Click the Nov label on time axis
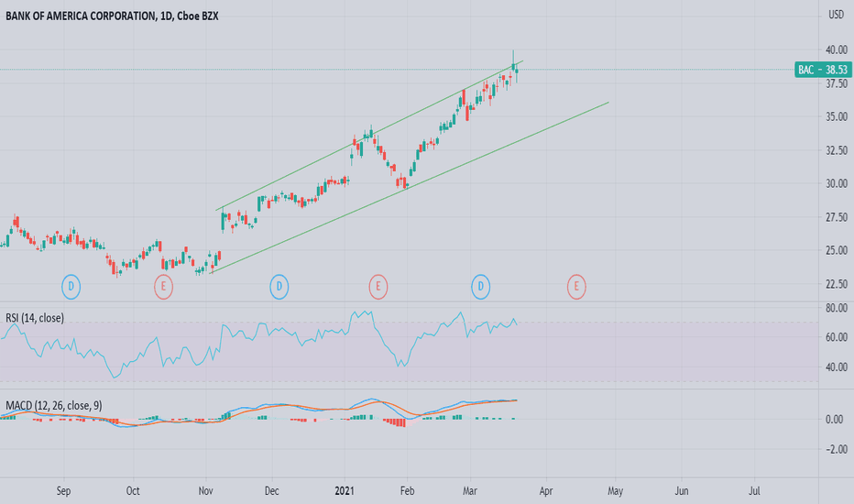Image resolution: width=854 pixels, height=504 pixels. click(206, 491)
